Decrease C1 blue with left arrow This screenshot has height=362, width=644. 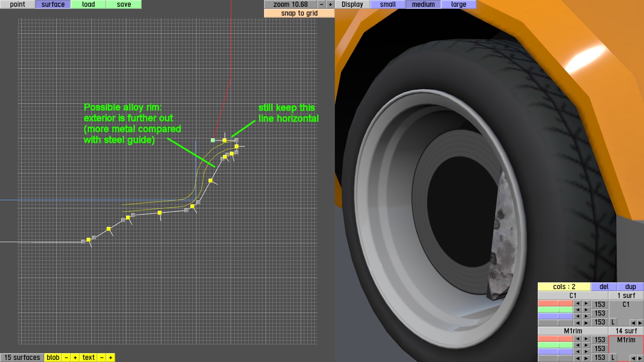[578, 317]
